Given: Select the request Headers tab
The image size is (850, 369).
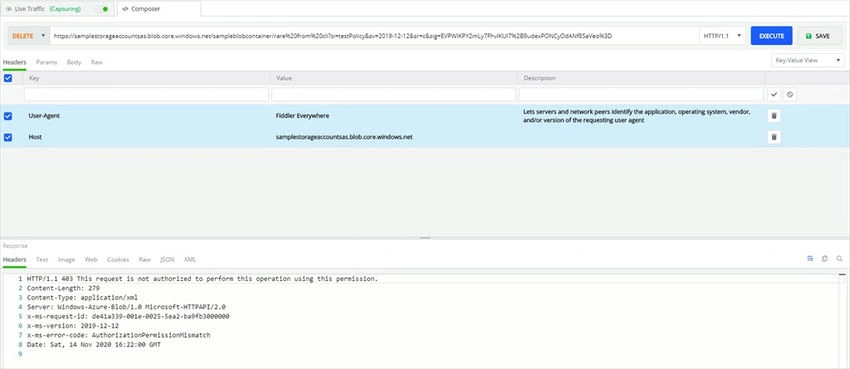Looking at the screenshot, I should [x=14, y=62].
